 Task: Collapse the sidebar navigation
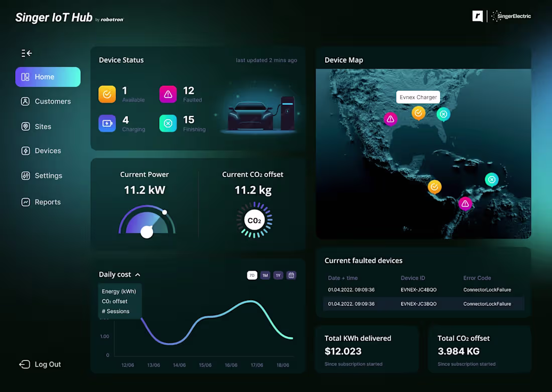25,53
